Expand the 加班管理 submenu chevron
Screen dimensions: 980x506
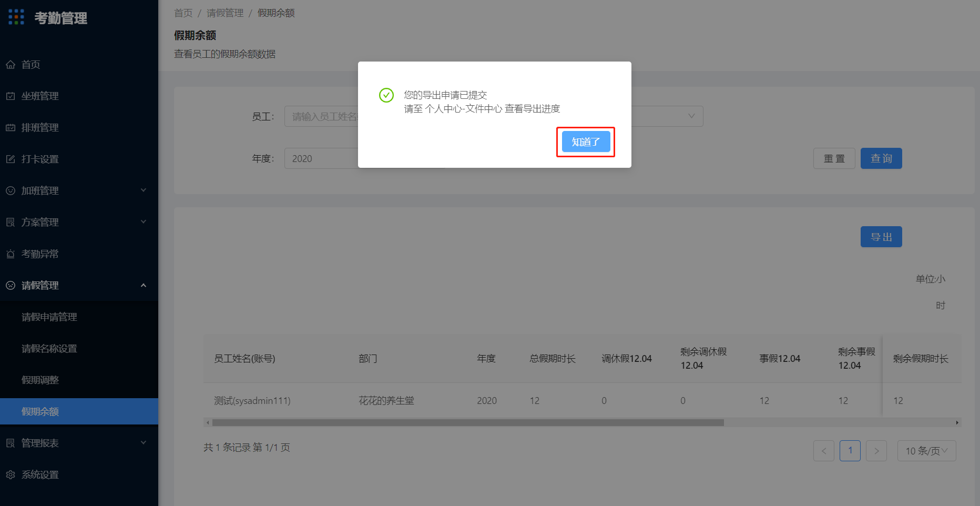pyautogui.click(x=144, y=190)
